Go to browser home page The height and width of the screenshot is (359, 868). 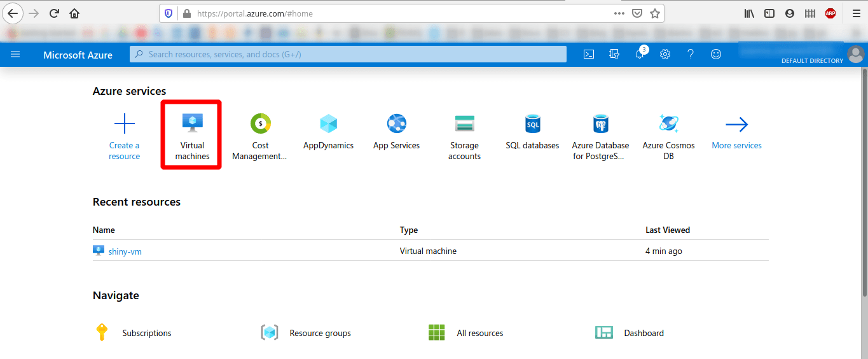pos(74,13)
